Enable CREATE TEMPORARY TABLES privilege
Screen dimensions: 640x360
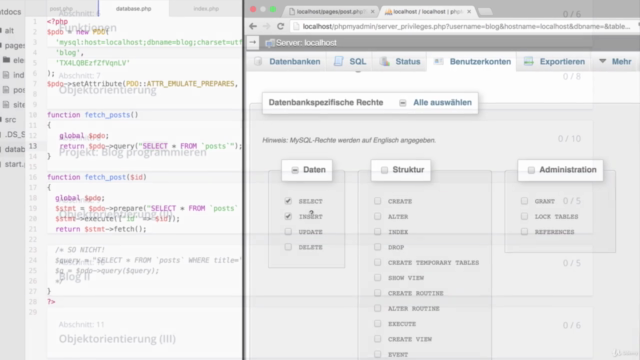378,262
